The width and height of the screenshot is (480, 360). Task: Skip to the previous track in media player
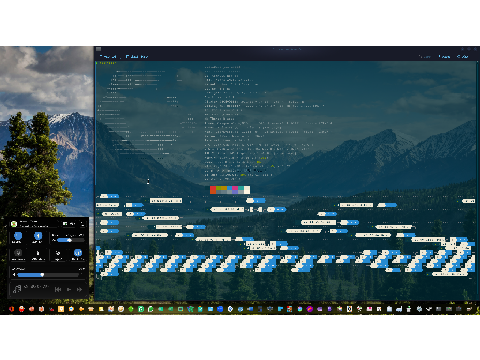click(58, 289)
